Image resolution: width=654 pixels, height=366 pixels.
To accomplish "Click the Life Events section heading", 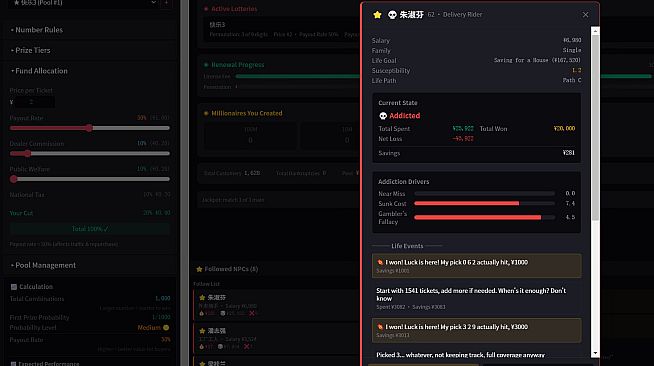I will click(407, 246).
